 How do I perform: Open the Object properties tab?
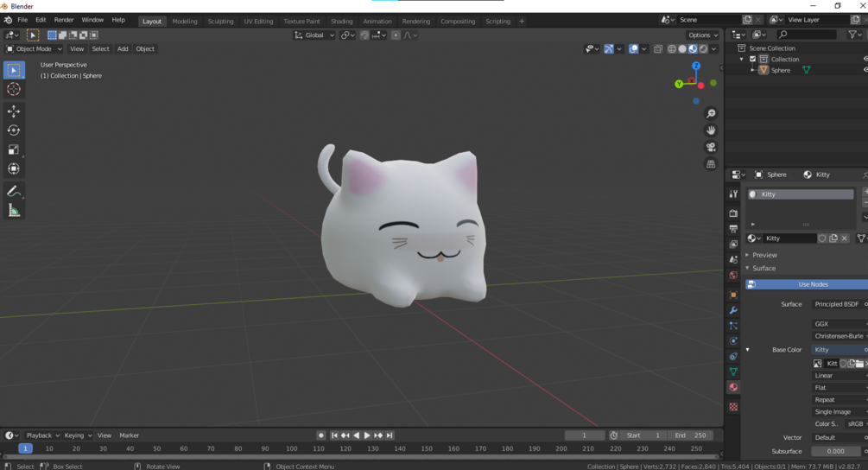[x=733, y=295]
